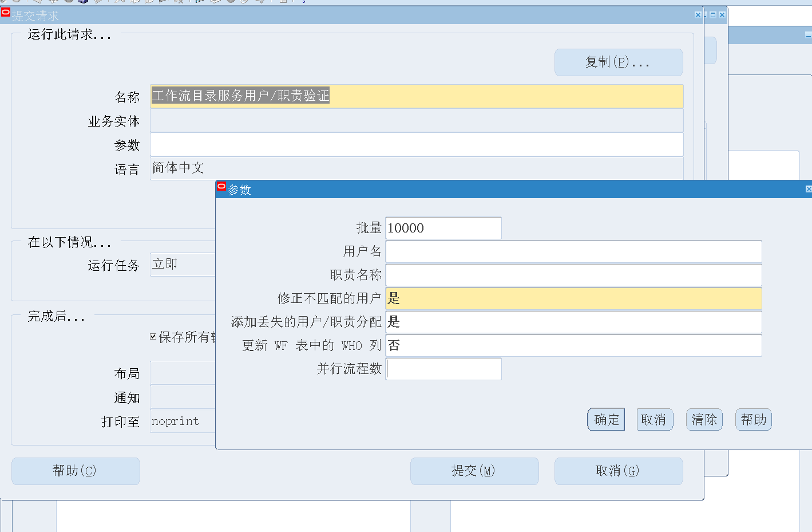Image resolution: width=812 pixels, height=532 pixels.
Task: Click the 语言 field showing 简体中文
Action: 417,168
